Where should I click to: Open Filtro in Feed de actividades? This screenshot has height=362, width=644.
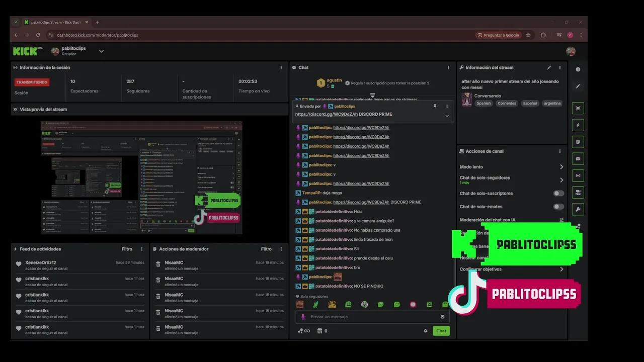[x=127, y=249]
